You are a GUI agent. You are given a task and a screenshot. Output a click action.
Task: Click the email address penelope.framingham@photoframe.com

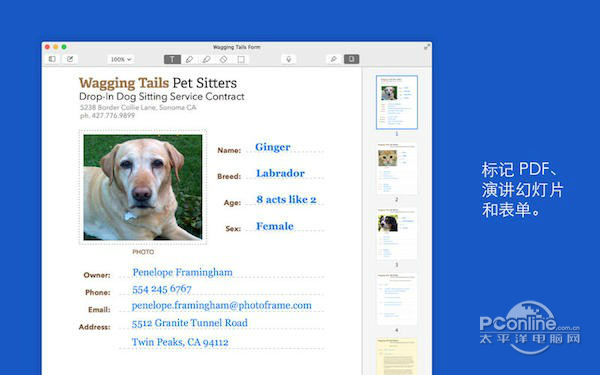click(x=222, y=305)
